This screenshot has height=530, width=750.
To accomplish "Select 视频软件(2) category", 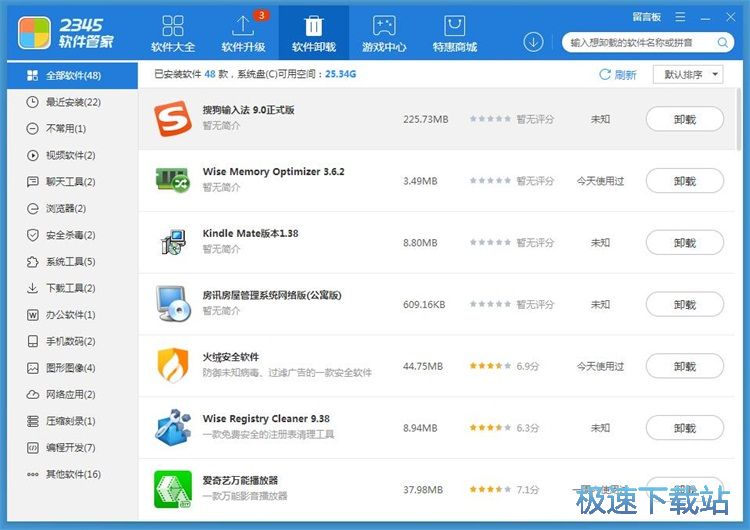I will point(72,155).
